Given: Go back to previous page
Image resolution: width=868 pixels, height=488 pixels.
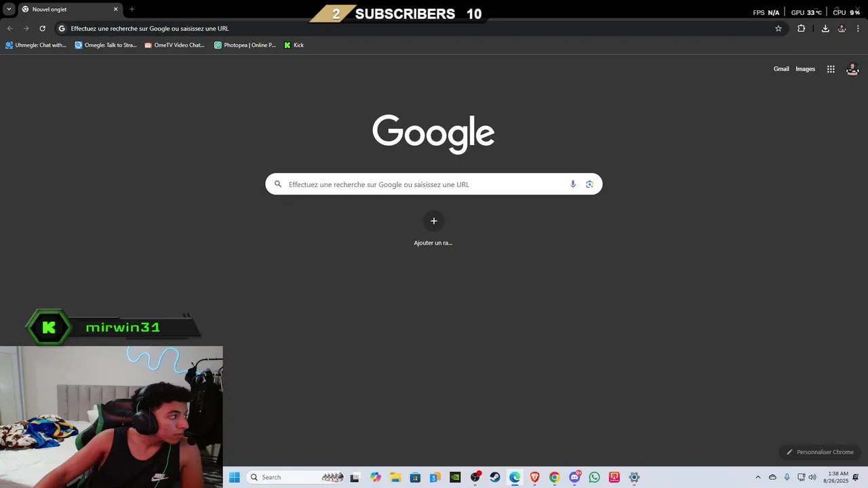Looking at the screenshot, I should click(9, 28).
